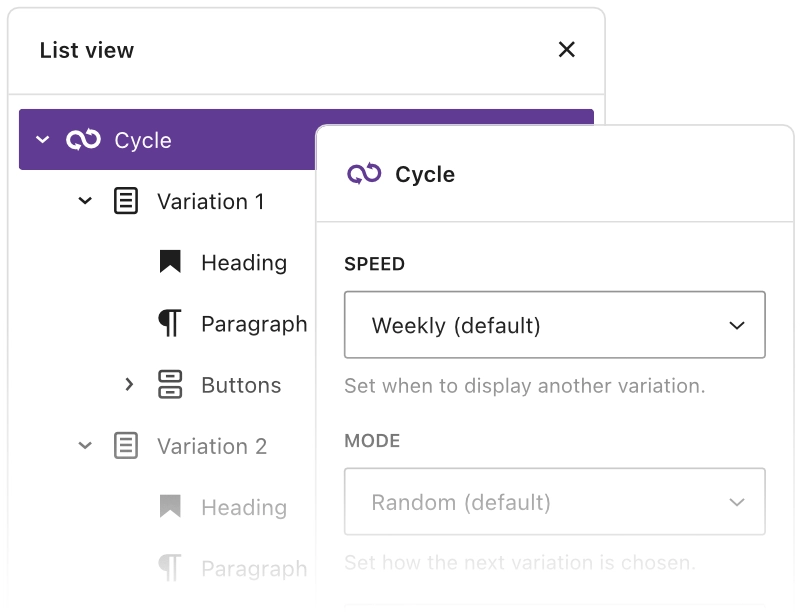Open the Speed dropdown showing Weekly (default)
The height and width of the screenshot is (612, 800).
pyautogui.click(x=554, y=325)
